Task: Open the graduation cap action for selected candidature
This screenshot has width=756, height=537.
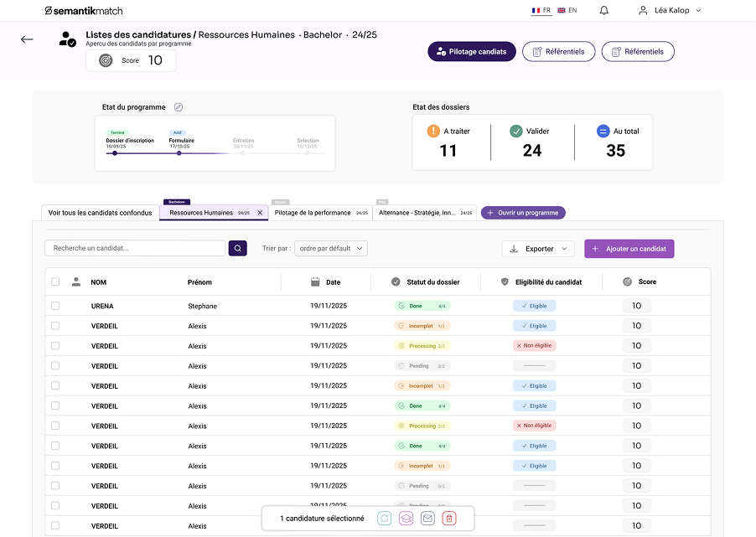Action: coord(406,519)
